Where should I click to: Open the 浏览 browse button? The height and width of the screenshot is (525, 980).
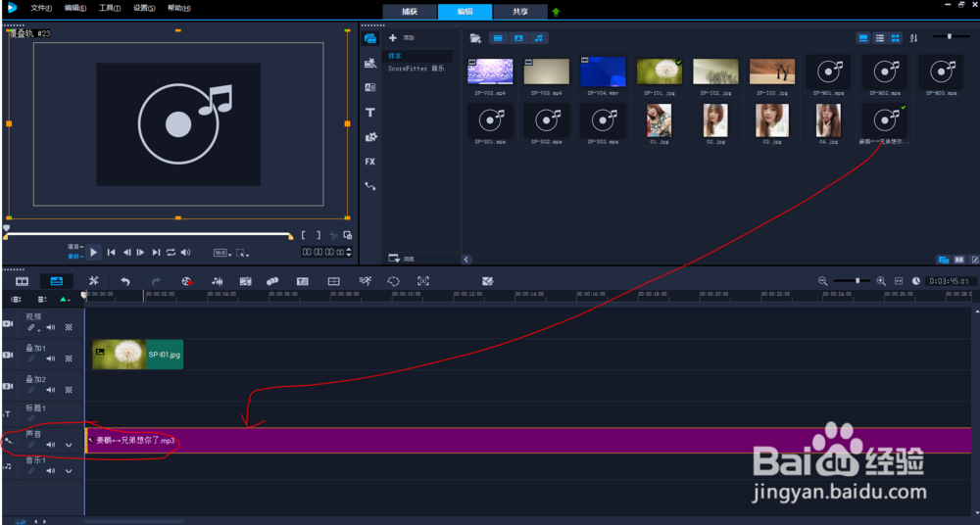pyautogui.click(x=400, y=259)
